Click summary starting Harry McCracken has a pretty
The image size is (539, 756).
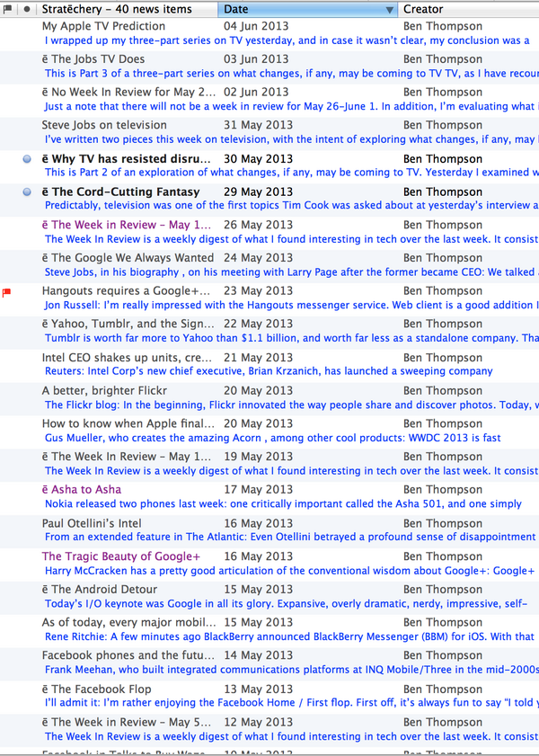pyautogui.click(x=289, y=571)
